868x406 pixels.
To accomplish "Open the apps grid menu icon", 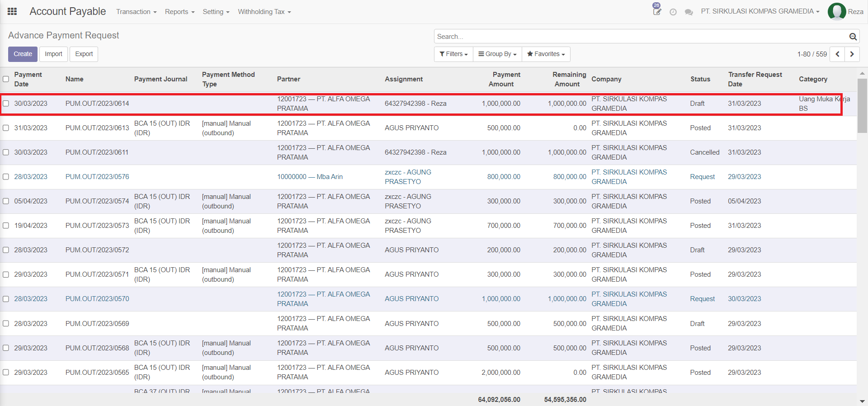I will (x=12, y=11).
